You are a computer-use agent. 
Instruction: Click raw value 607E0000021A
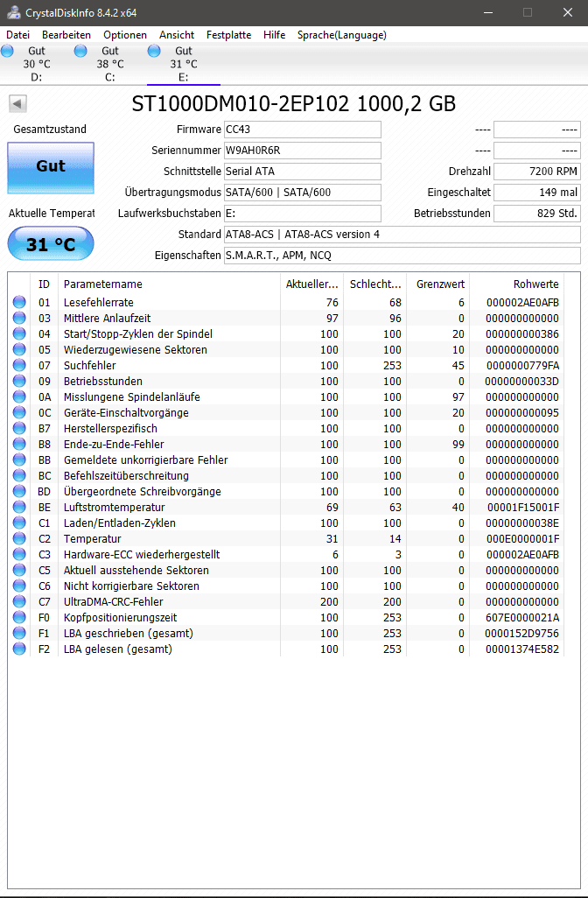coord(522,617)
